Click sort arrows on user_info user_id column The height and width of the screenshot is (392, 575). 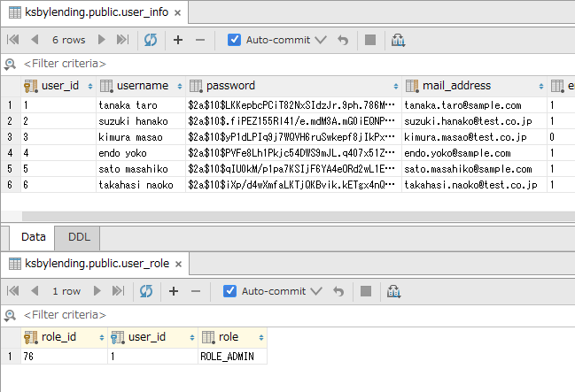click(90, 86)
